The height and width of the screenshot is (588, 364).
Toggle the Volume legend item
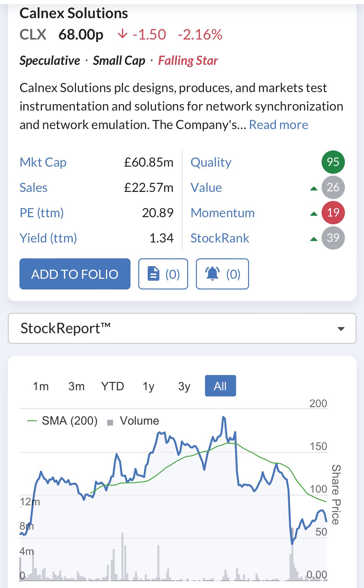pos(133,421)
